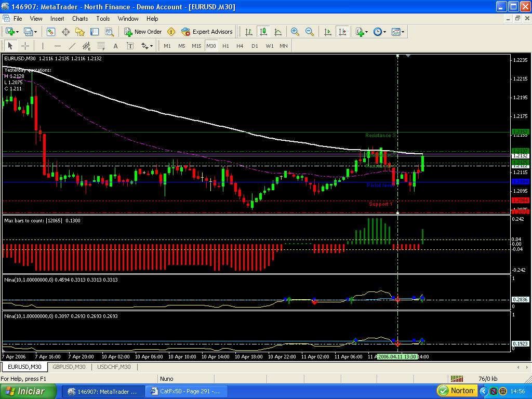The width and height of the screenshot is (532, 399).
Task: Select the Fibonacci retracement tool
Action: [101, 46]
